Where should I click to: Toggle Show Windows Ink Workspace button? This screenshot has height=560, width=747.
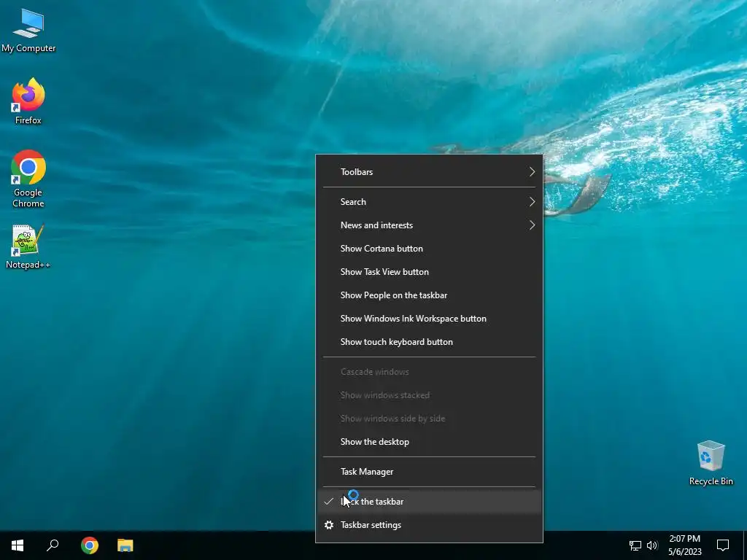[429, 319]
